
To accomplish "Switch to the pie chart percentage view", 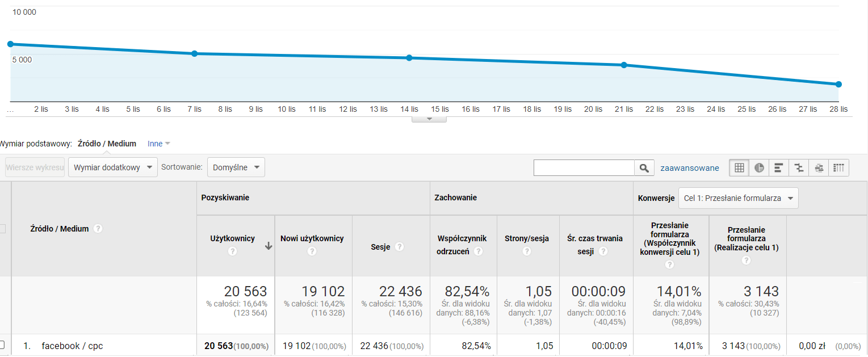I will (759, 167).
